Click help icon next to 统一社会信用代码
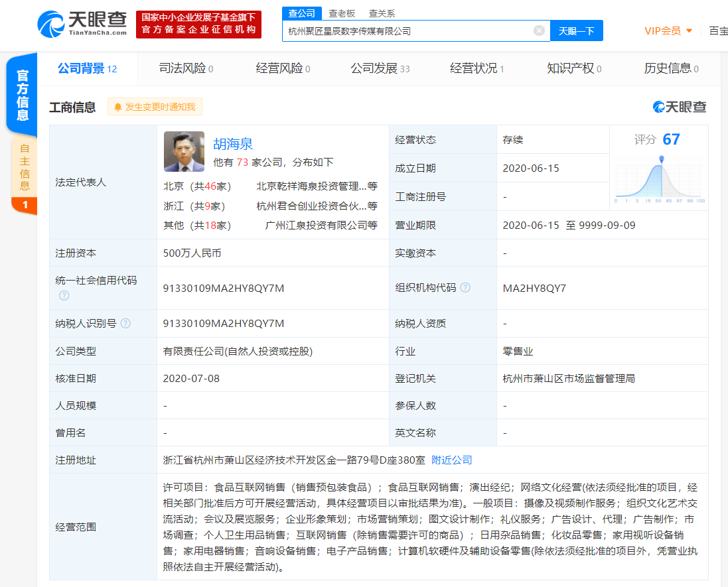 (64, 295)
